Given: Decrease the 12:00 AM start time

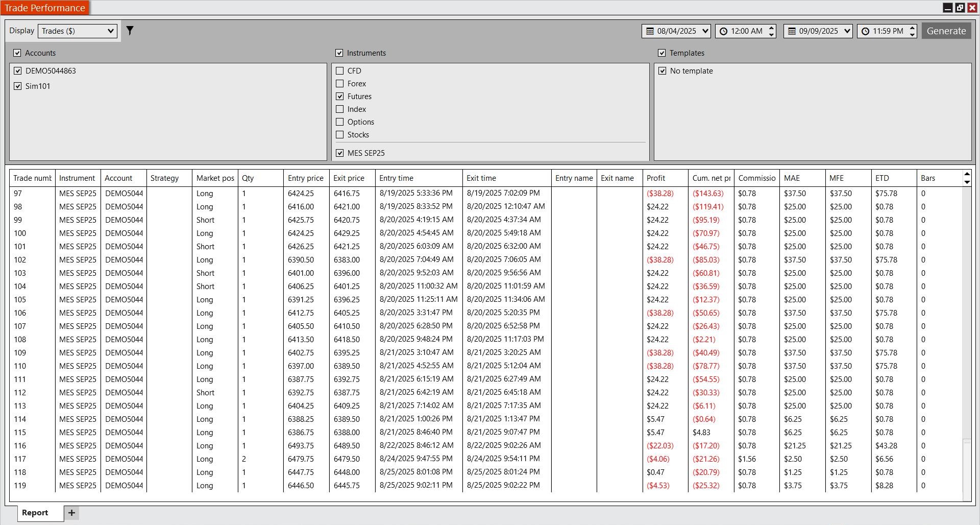Looking at the screenshot, I should 771,34.
